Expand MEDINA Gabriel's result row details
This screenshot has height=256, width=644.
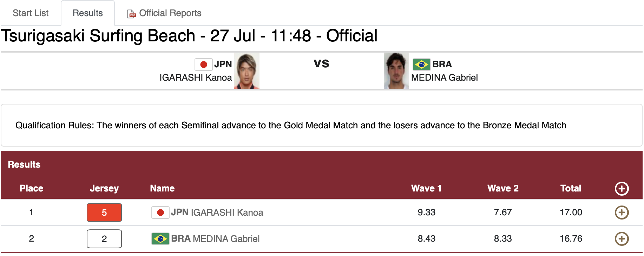(x=622, y=239)
